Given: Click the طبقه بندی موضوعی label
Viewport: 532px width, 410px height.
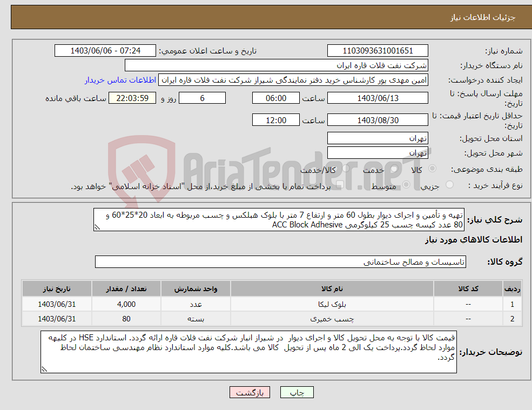Looking at the screenshot, I should pos(487,169).
